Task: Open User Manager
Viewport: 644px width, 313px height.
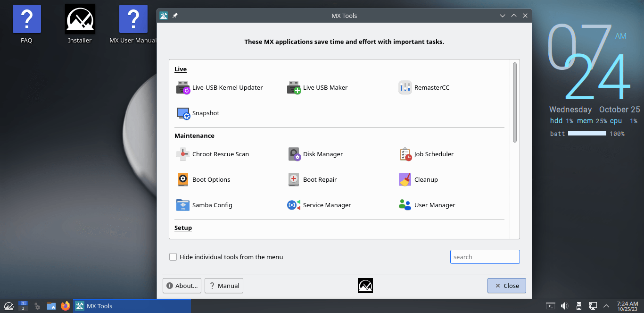Action: (427, 205)
